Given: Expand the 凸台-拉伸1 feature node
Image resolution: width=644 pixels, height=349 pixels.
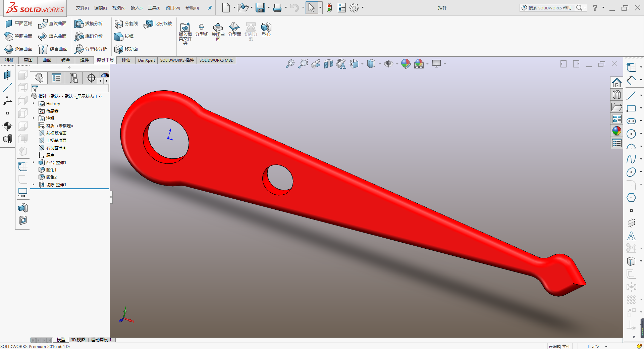Looking at the screenshot, I should pos(34,162).
